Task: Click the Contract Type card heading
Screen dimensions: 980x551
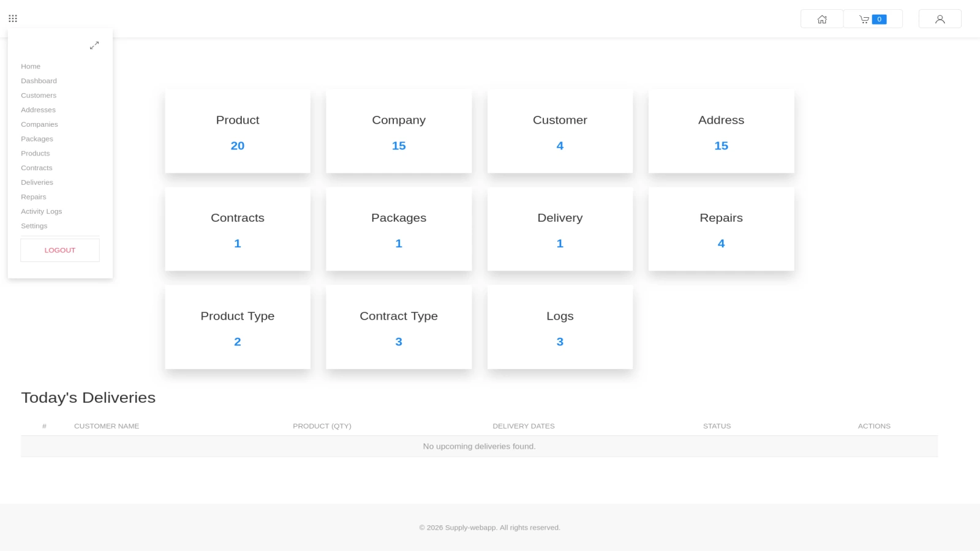Action: [x=399, y=316]
